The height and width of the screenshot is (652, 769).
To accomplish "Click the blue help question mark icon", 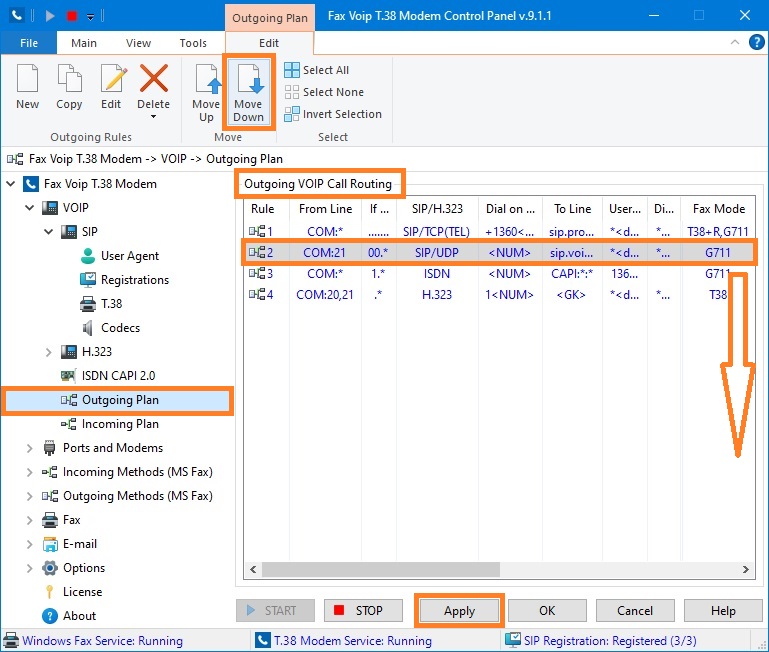I will [x=756, y=42].
